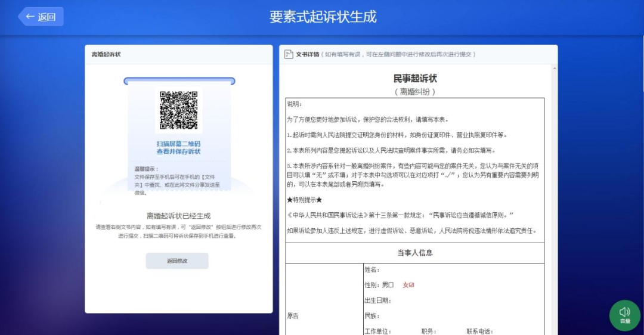The image size is (644, 335).
Task: Click the 姓名 field in plaintiff section
Action: [x=371, y=269]
